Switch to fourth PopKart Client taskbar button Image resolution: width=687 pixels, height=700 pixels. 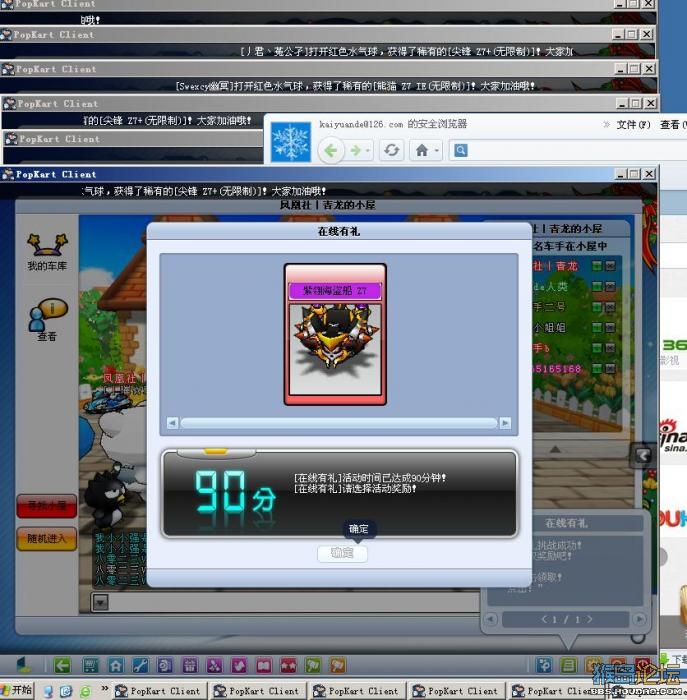[x=458, y=691]
